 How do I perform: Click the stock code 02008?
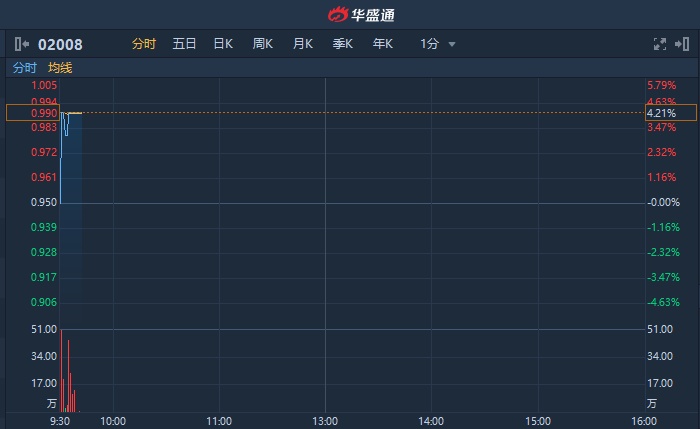pos(60,44)
